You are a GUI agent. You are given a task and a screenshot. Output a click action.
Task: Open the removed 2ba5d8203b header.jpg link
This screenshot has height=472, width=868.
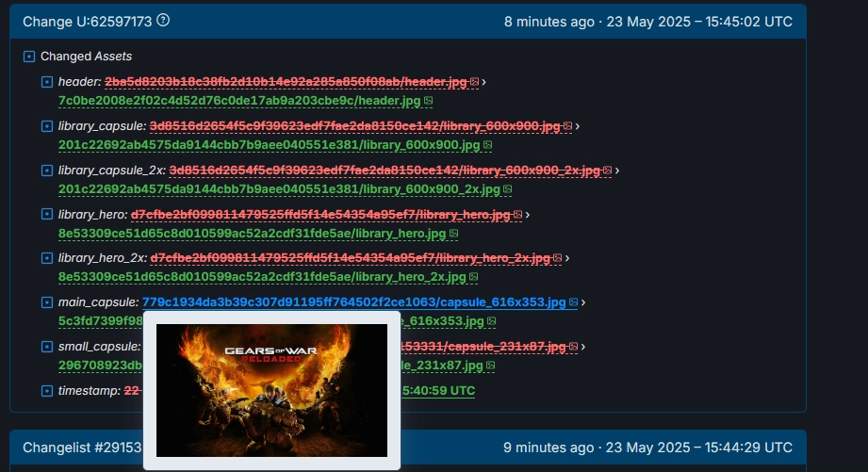tap(286, 82)
